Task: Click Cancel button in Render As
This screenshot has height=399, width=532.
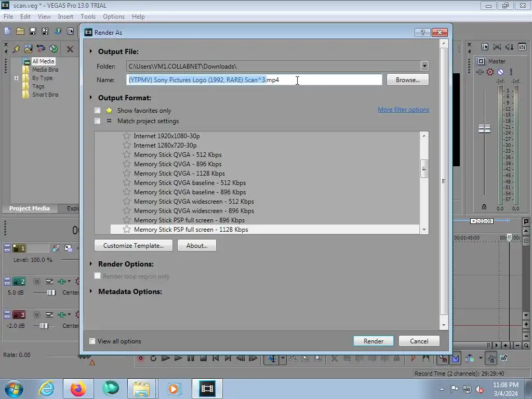Action: point(419,341)
